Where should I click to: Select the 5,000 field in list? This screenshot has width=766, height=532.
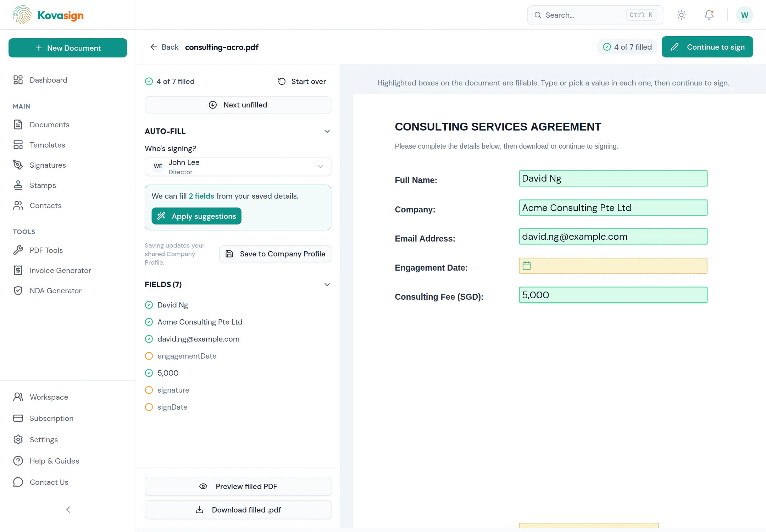[x=238, y=373]
